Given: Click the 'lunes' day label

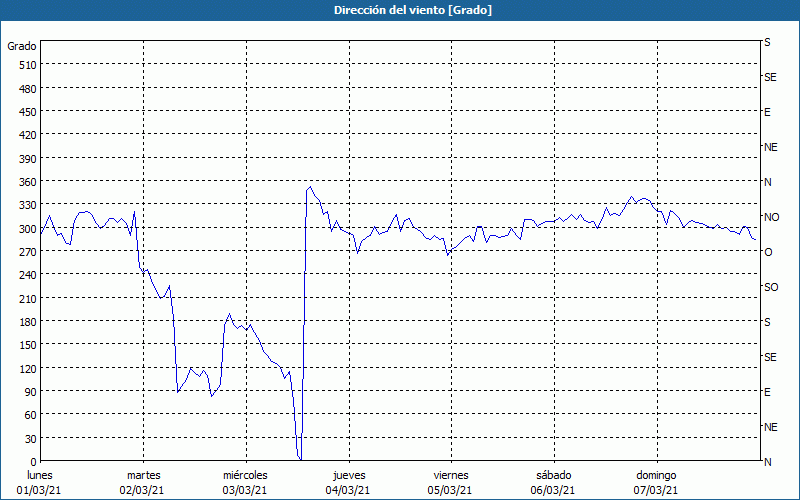Looking at the screenshot, I should point(40,476).
